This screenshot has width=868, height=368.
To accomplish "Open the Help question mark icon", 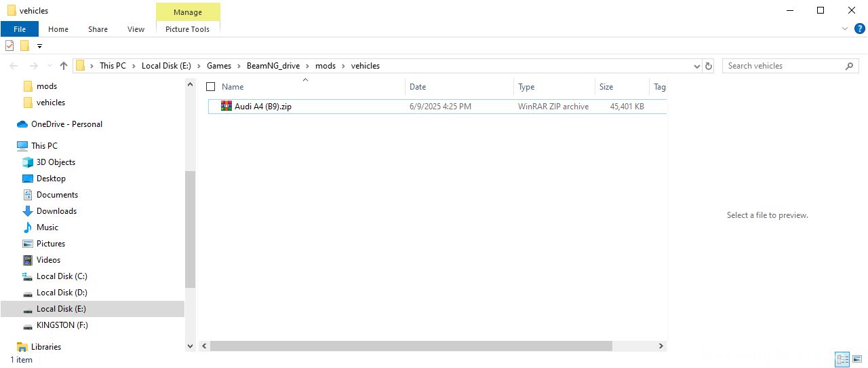I will [x=859, y=29].
